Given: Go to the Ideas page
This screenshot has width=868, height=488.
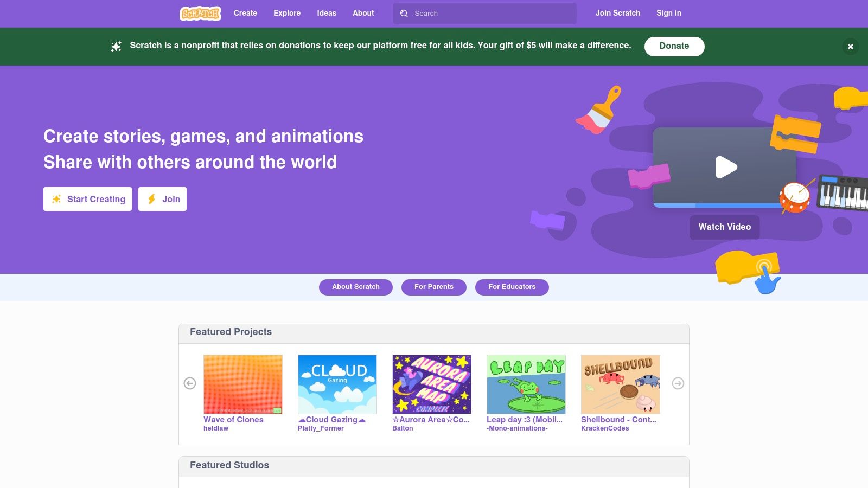Looking at the screenshot, I should [327, 13].
